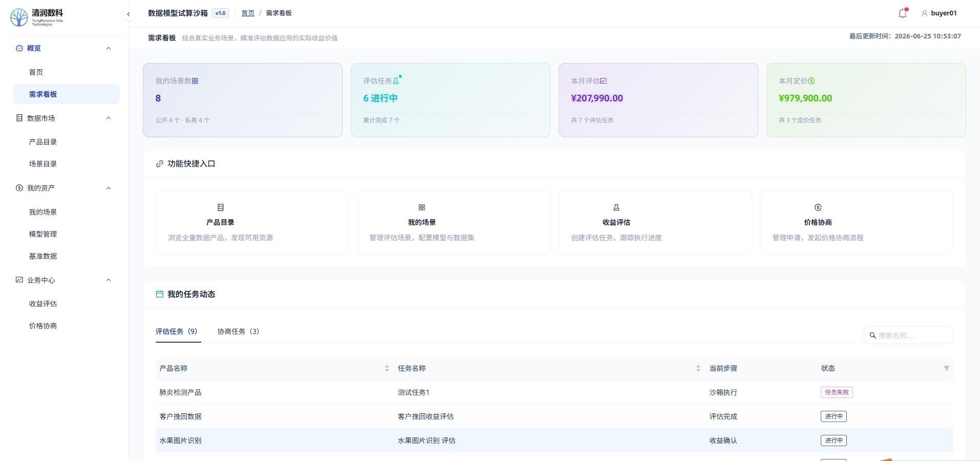Open the notification bell
This screenshot has width=980, height=461.
point(903,13)
